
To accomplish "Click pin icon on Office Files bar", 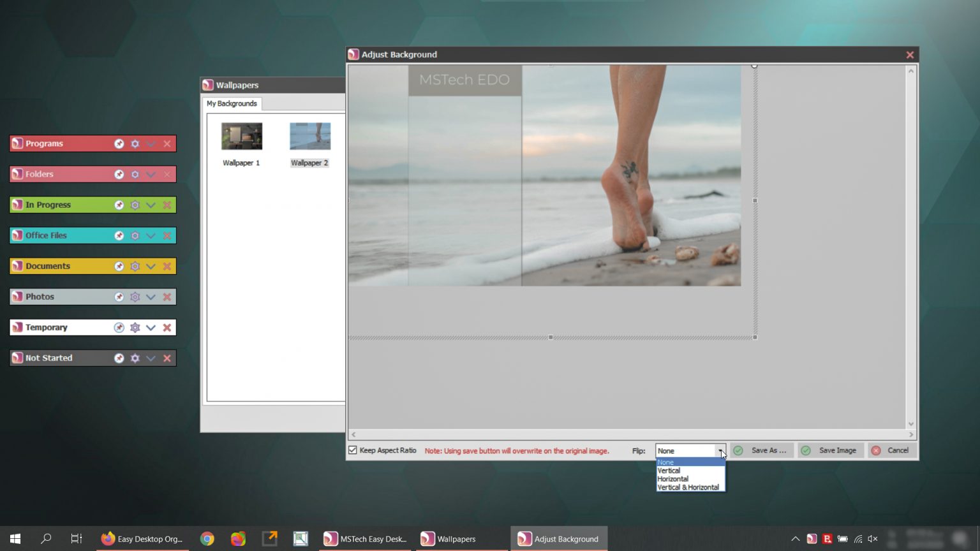I will pos(119,235).
